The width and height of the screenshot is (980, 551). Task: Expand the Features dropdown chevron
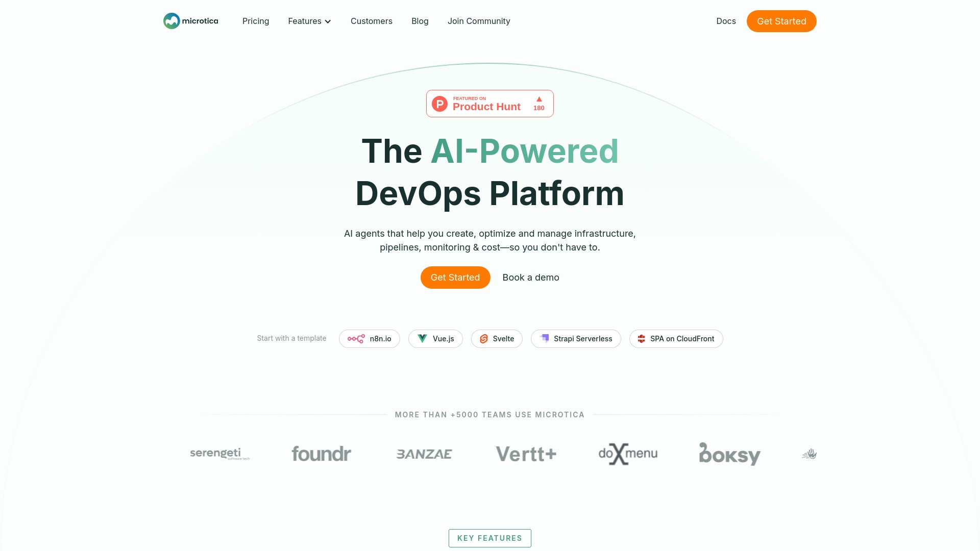point(328,21)
